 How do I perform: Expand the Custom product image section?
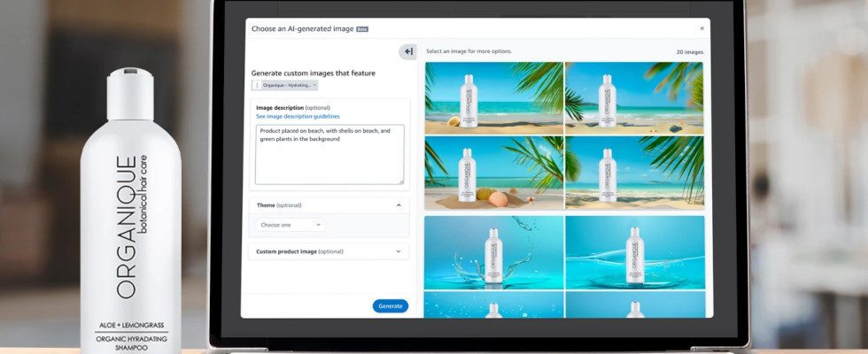(398, 251)
